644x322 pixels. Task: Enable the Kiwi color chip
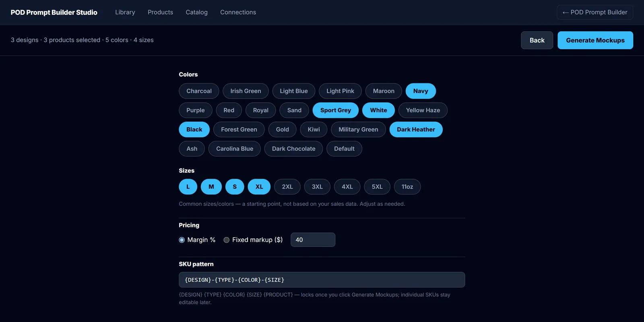pyautogui.click(x=314, y=130)
